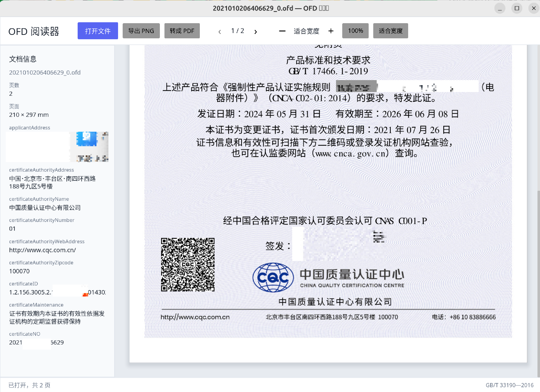This screenshot has width=540, height=392.
Task: Click the 打开文件 open file button
Action: (98, 31)
